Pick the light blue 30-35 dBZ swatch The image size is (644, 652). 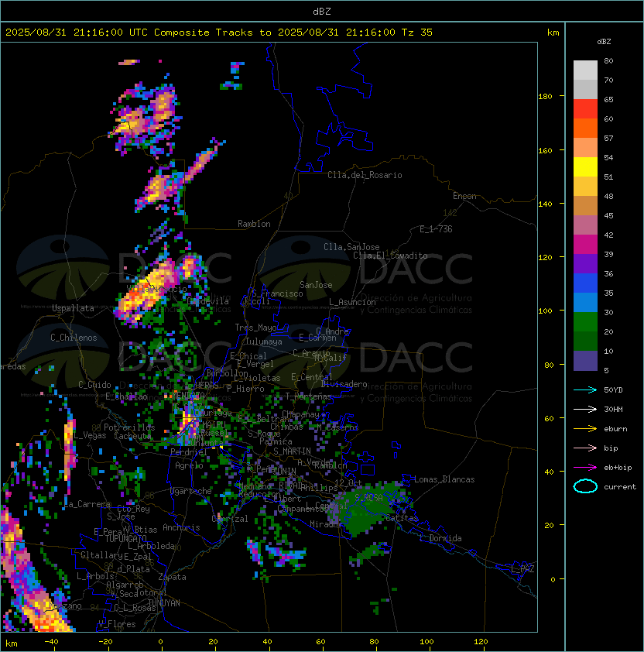coord(585,302)
